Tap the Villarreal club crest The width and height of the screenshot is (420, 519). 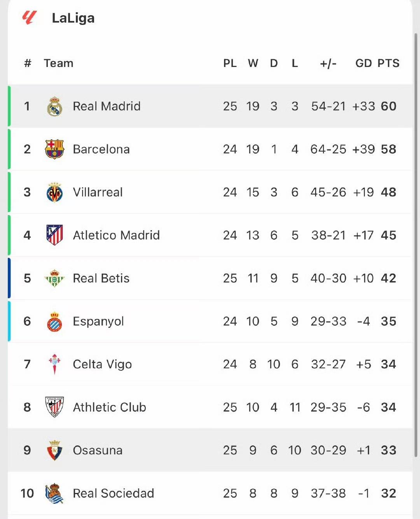click(54, 192)
